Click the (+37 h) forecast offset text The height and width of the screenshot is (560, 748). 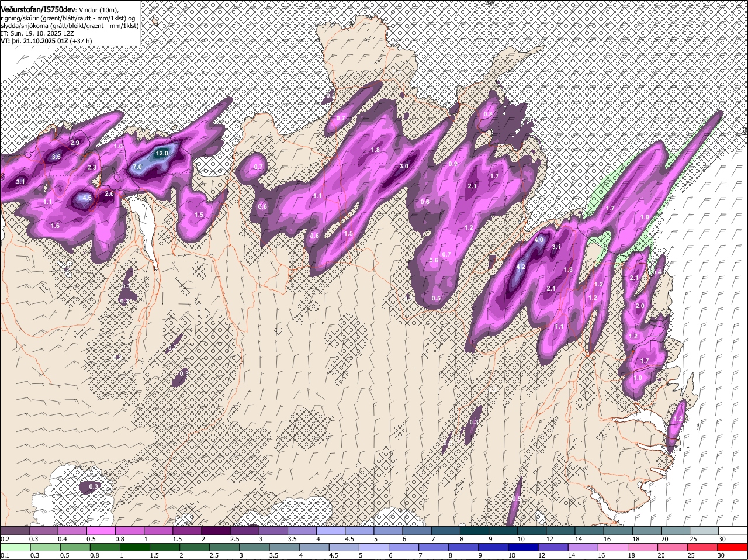82,42
